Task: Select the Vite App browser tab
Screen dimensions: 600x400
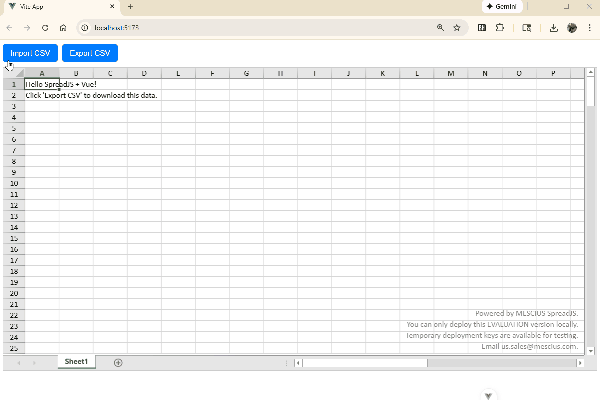Action: [x=61, y=7]
